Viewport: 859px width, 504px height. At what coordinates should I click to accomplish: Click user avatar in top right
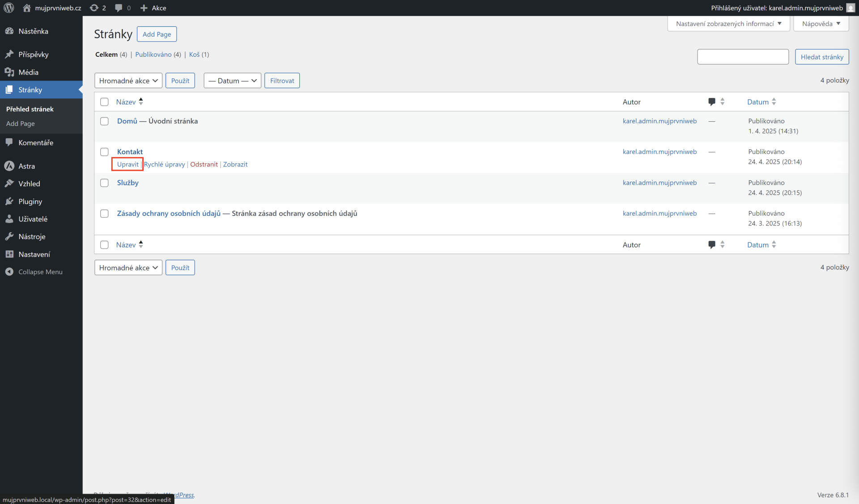(x=850, y=8)
